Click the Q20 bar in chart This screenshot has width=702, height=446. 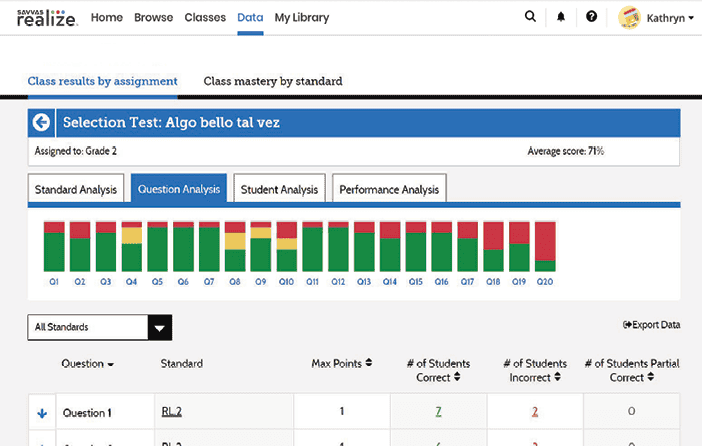(545, 247)
